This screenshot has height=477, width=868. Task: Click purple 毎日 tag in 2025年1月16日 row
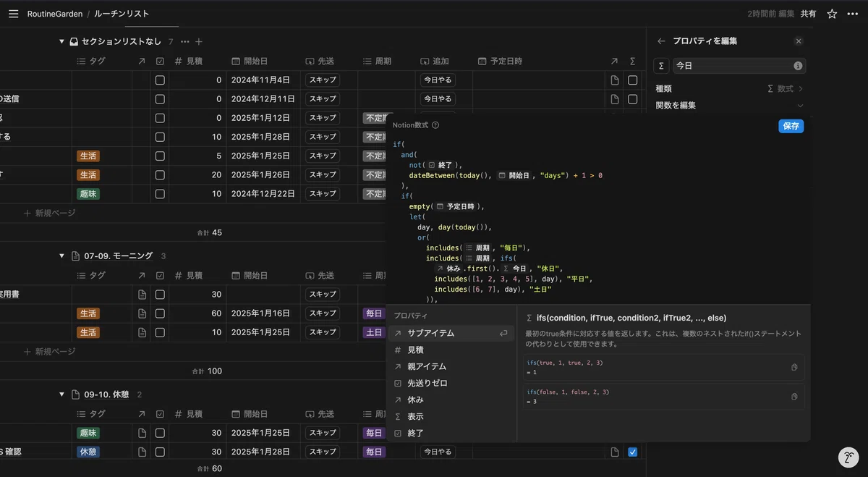coord(374,313)
